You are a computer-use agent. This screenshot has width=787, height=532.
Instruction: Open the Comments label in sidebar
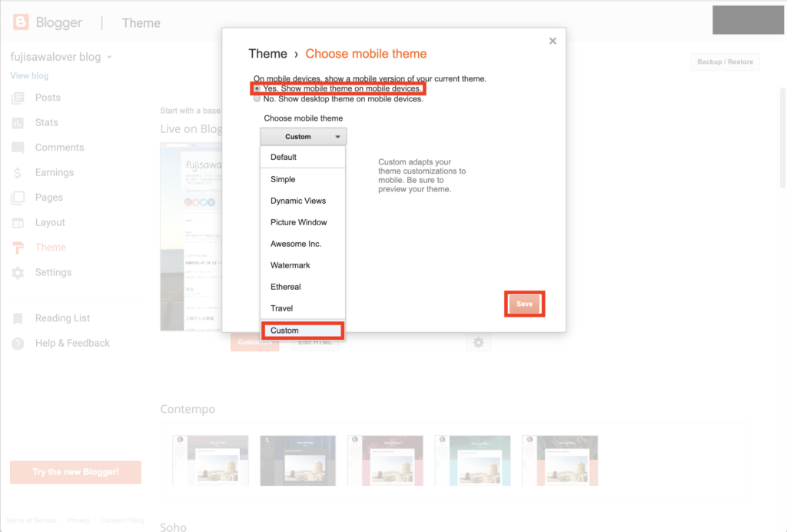point(60,148)
